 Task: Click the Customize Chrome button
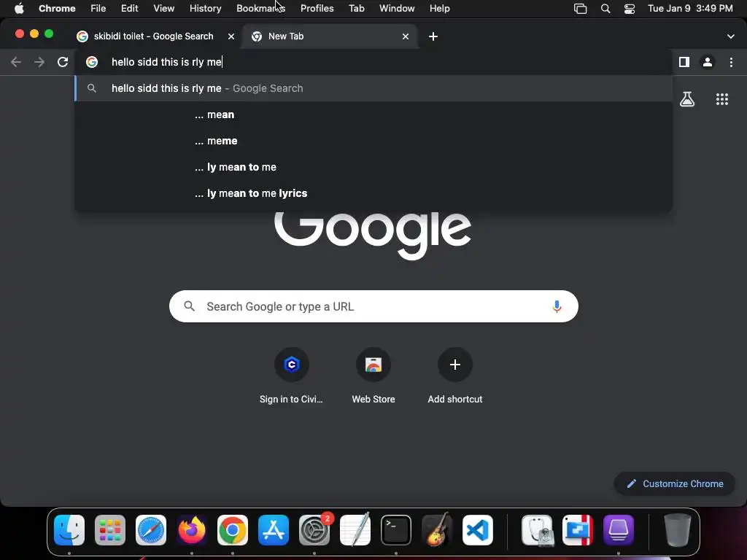[x=675, y=484]
